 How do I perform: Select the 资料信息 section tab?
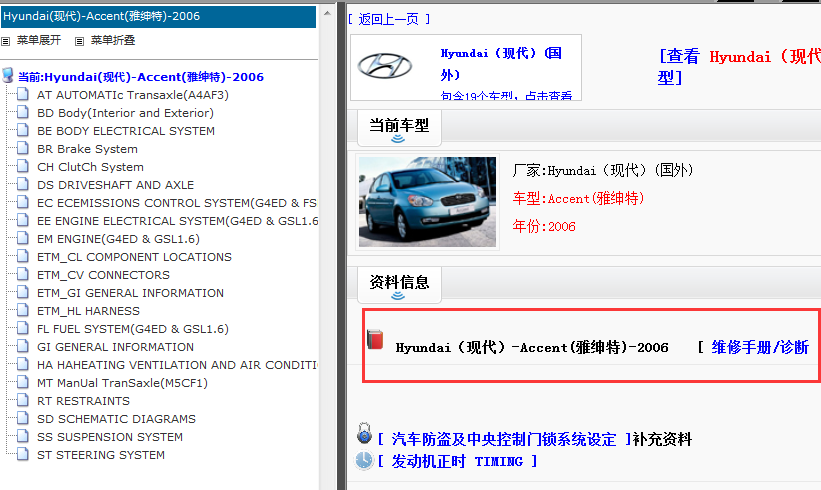(x=399, y=285)
